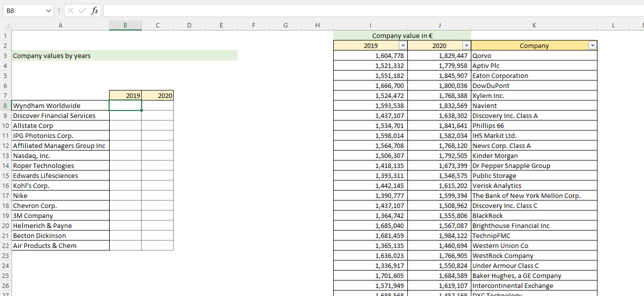Viewport: 644px width, 296px height.
Task: Click the Becton Dickinson cell
Action: coord(61,235)
